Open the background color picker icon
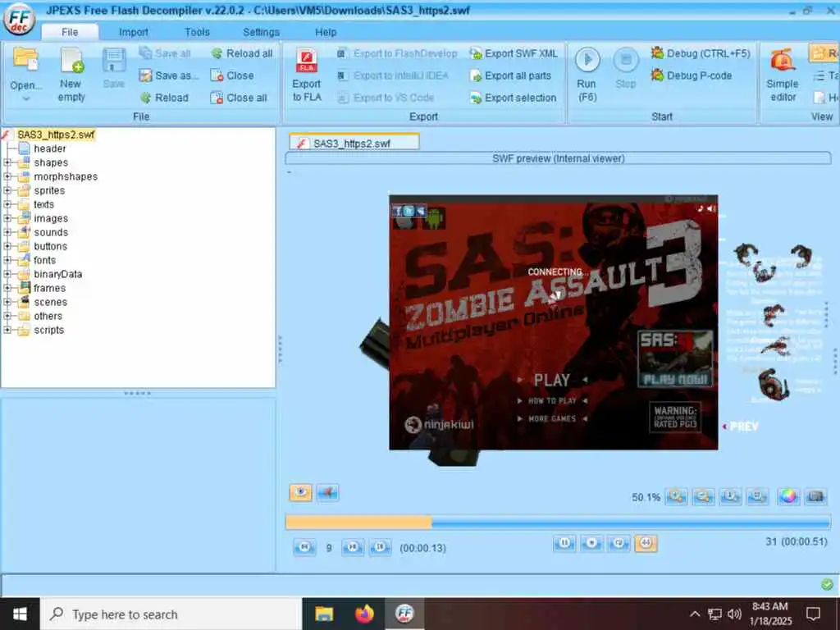This screenshot has width=840, height=630. click(788, 496)
